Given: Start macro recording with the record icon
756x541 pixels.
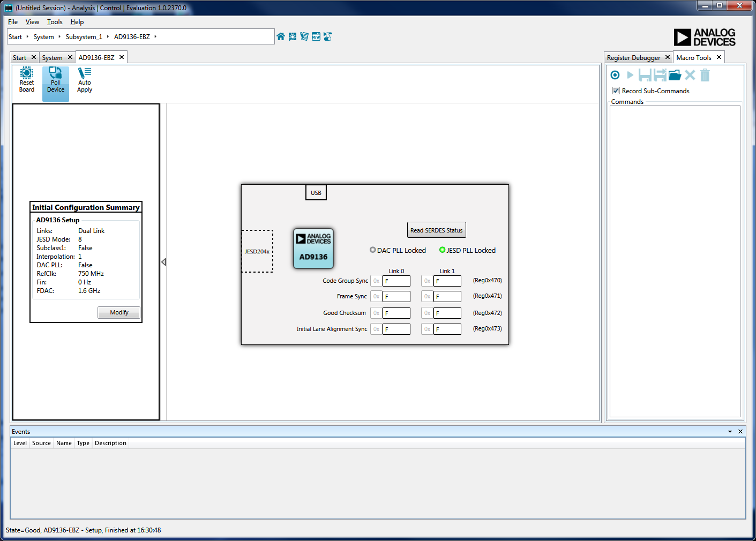Looking at the screenshot, I should 615,75.
